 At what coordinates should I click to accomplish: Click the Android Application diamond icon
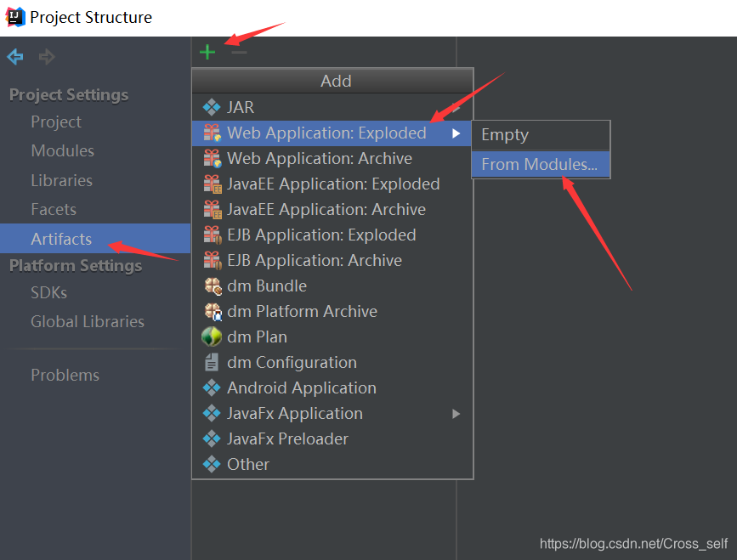tap(212, 388)
